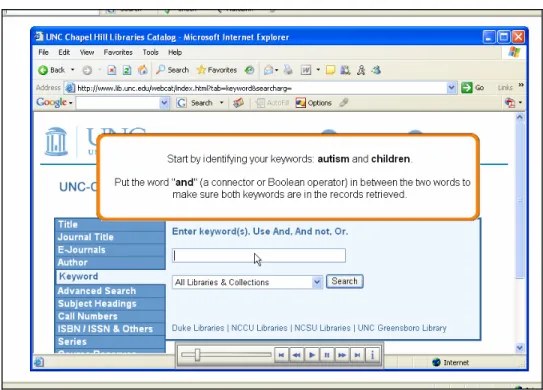Select the Subject Headings tab
The height and width of the screenshot is (390, 543).
(x=110, y=304)
